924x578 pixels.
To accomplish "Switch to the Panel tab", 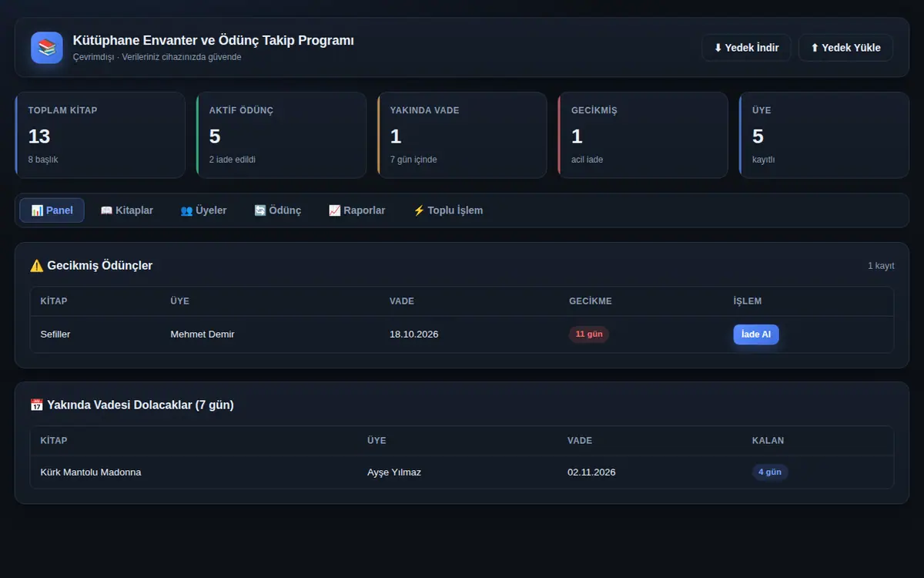I will 52,210.
